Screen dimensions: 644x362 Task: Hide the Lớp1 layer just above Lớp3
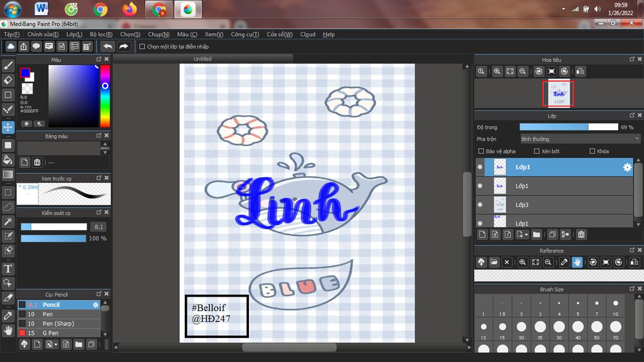[480, 186]
